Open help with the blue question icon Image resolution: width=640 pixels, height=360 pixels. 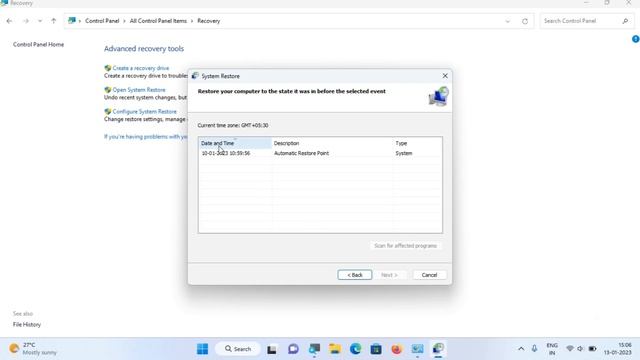tap(636, 39)
